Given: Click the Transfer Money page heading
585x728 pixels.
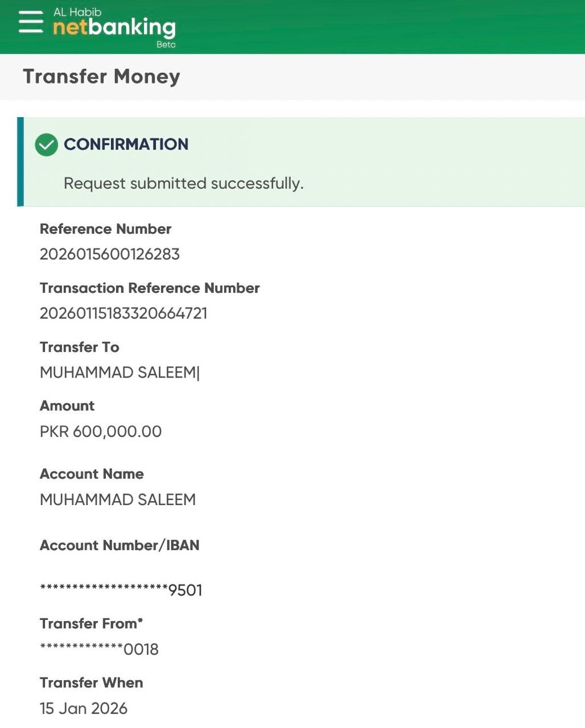Looking at the screenshot, I should (101, 76).
